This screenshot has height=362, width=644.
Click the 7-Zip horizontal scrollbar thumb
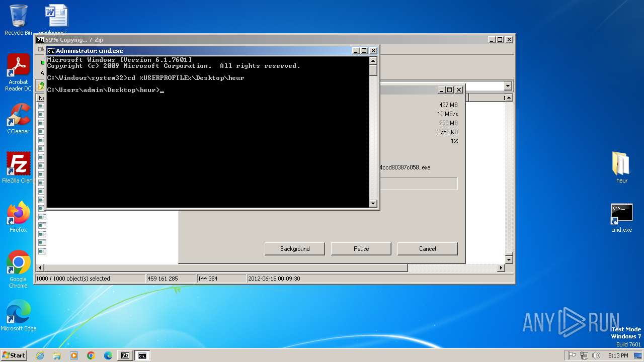226,268
